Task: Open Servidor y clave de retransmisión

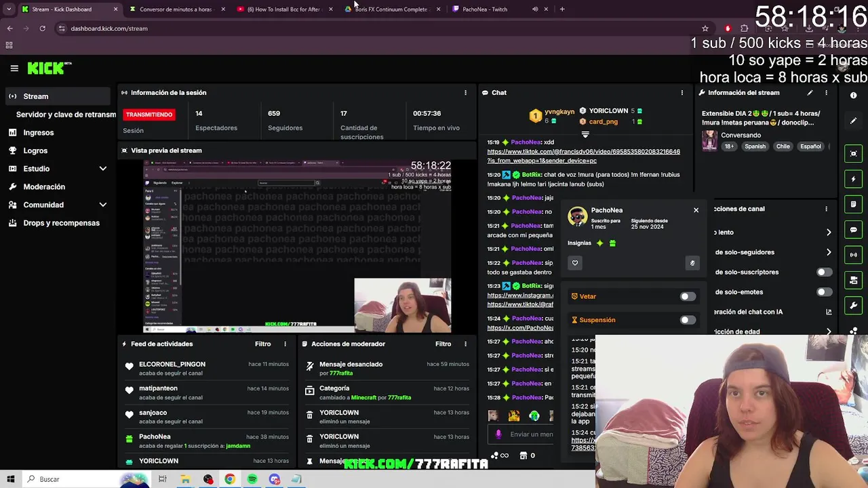Action: pyautogui.click(x=66, y=115)
